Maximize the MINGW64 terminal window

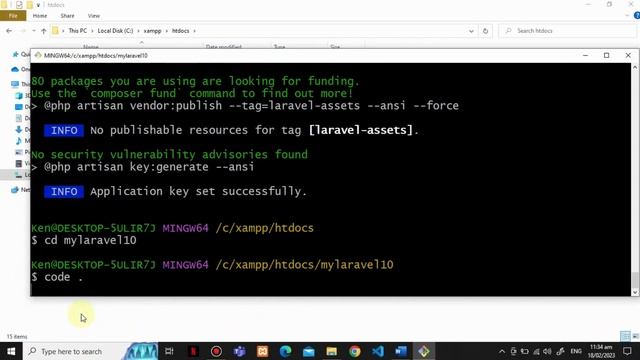click(607, 56)
